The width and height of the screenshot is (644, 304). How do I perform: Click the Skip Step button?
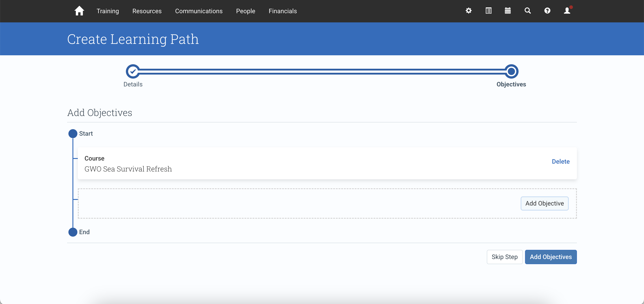504,257
